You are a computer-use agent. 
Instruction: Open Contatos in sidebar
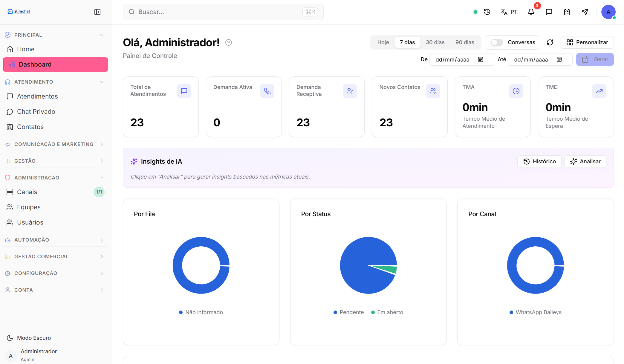(x=56, y=127)
